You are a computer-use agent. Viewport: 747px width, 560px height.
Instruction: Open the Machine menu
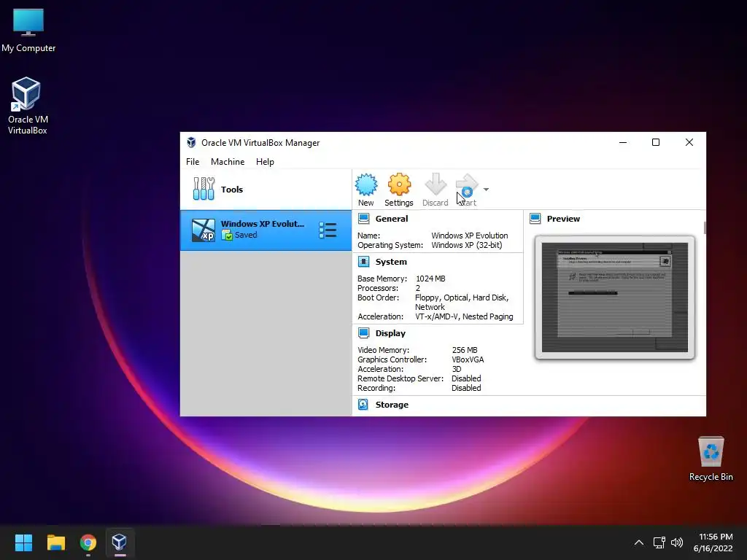[228, 162]
